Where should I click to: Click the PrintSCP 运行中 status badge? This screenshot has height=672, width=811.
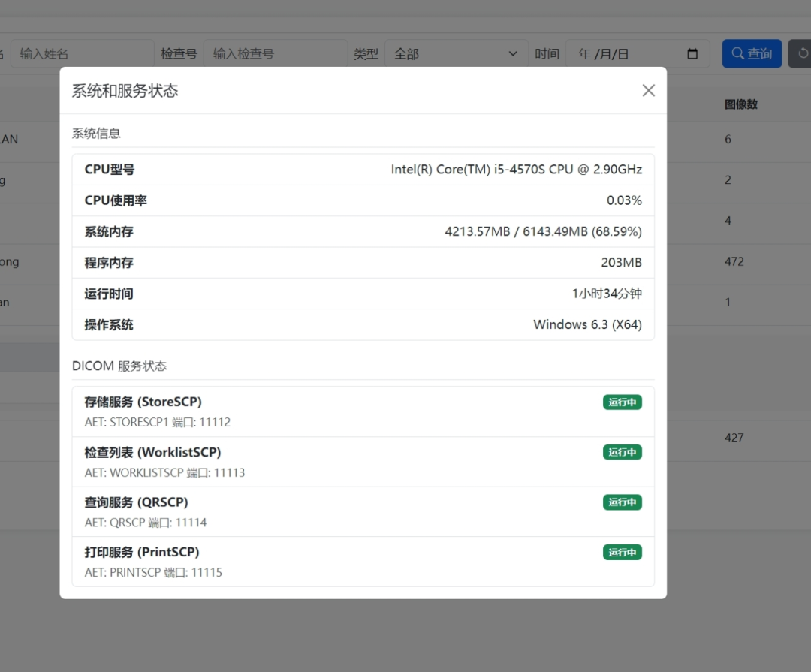click(622, 553)
